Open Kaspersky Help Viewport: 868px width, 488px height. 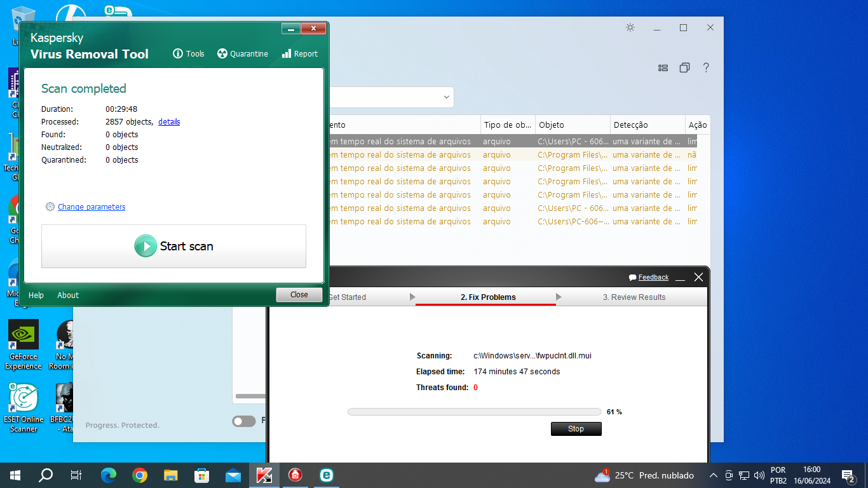[x=36, y=295]
